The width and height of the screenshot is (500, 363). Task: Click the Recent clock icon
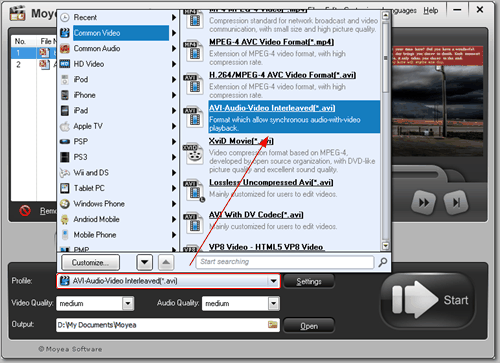tap(65, 17)
